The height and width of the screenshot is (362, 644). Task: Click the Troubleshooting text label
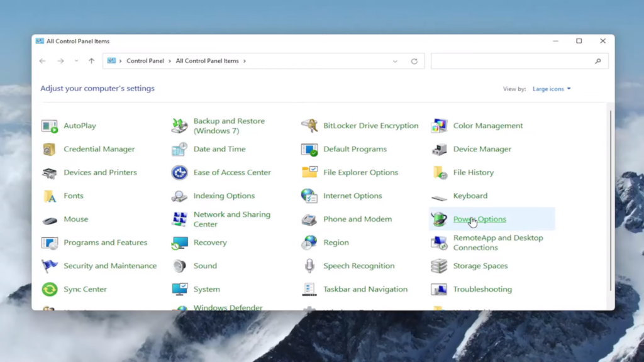coord(482,289)
